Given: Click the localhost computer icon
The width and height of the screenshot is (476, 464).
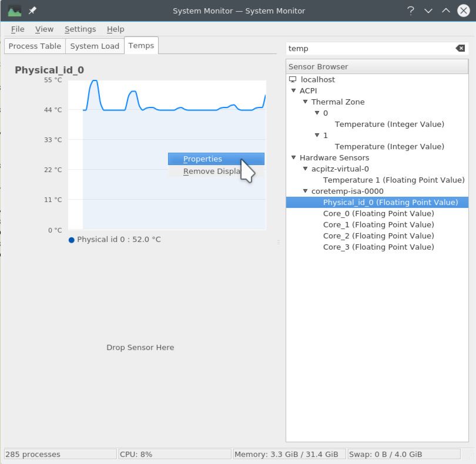Looking at the screenshot, I should [292, 79].
